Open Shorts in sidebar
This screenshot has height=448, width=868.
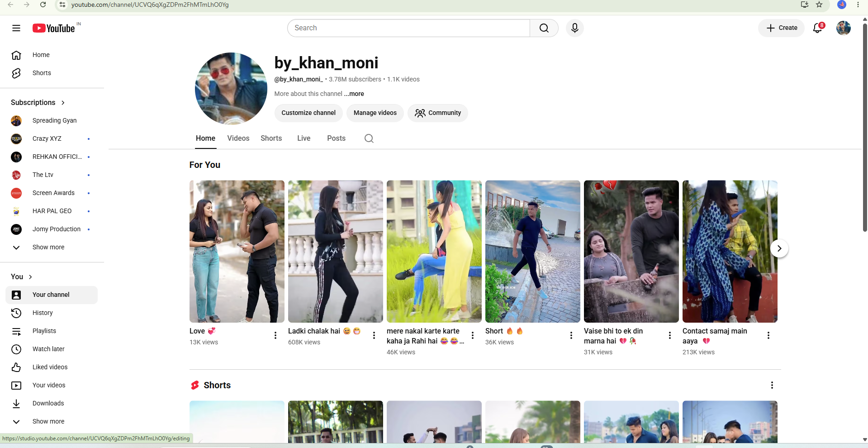coord(52,73)
